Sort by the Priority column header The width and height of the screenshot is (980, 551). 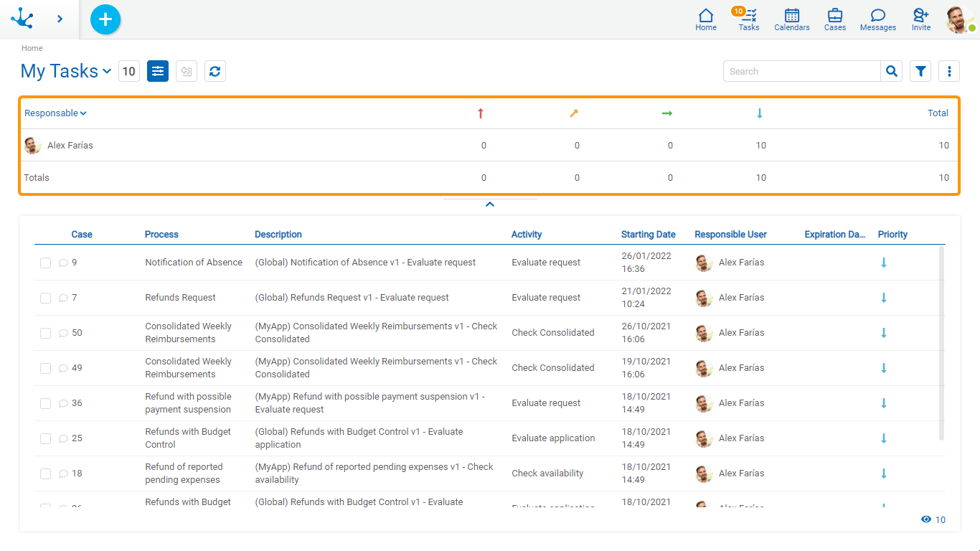[892, 235]
